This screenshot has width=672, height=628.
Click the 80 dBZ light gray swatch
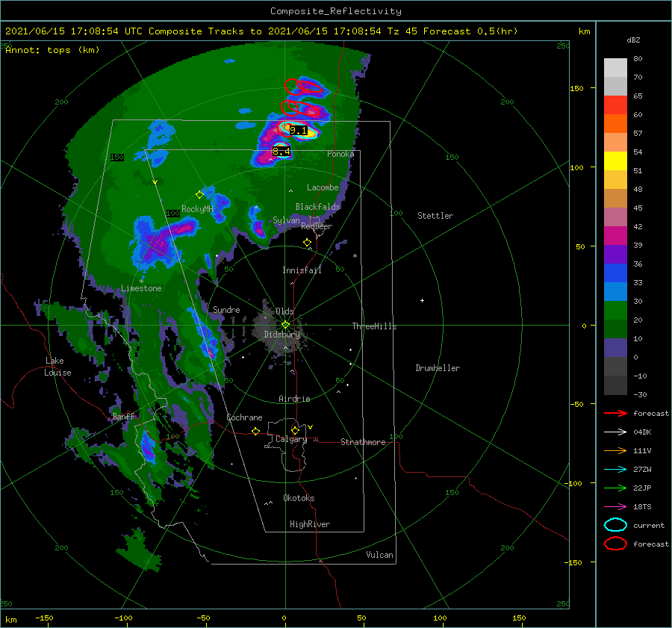click(615, 67)
